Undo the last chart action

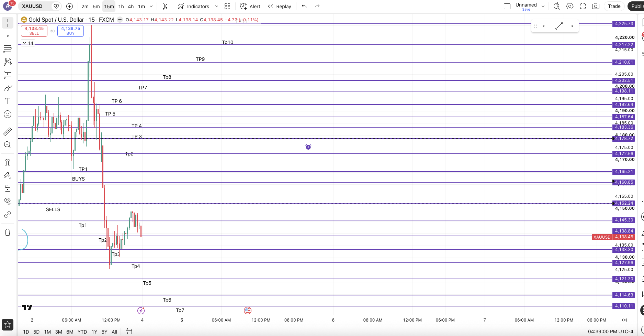pos(304,6)
